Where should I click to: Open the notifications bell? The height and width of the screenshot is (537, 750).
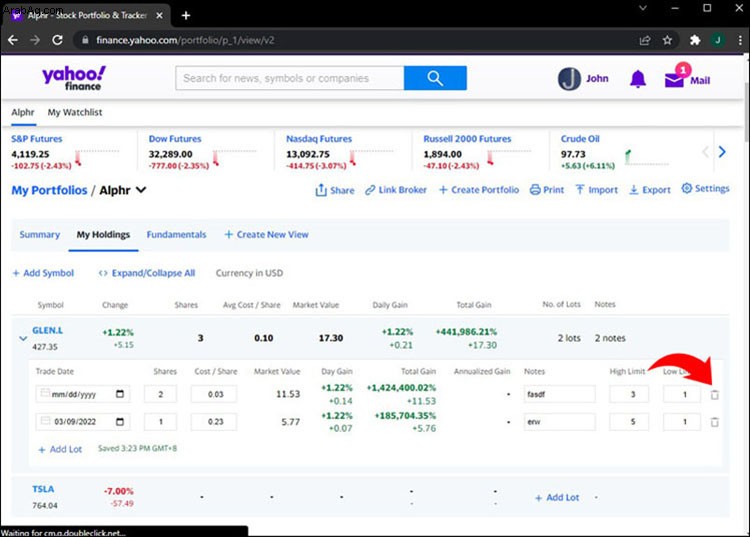coord(638,79)
